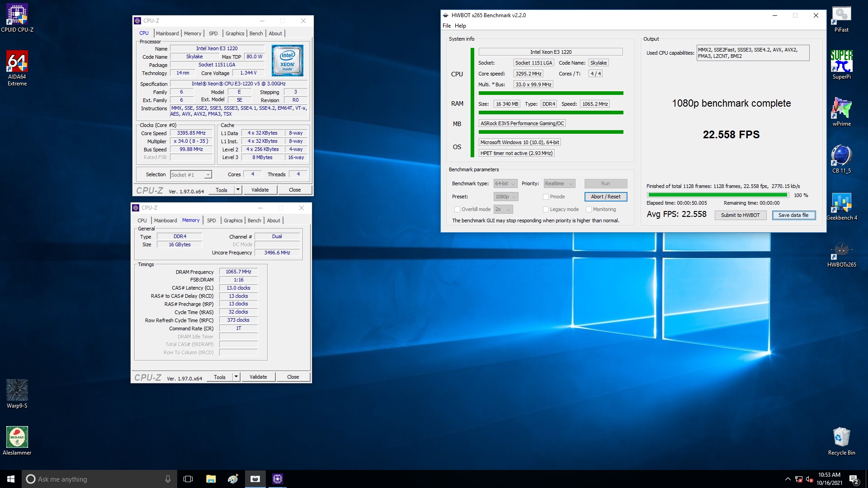Image resolution: width=868 pixels, height=488 pixels.
Task: Click the volume muted tray icon
Action: [x=810, y=479]
